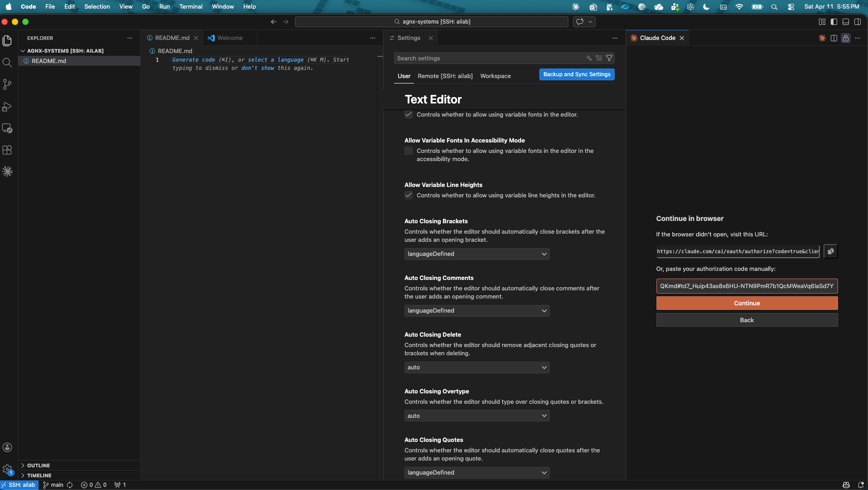This screenshot has height=490, width=868.
Task: Collapse AGNX-SYSTEMS folder section
Action: (x=65, y=51)
